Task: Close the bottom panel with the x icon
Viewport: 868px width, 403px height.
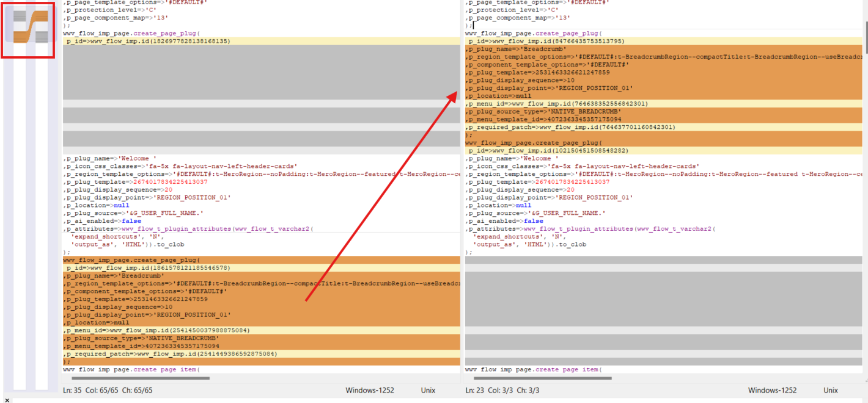Action: (x=7, y=400)
